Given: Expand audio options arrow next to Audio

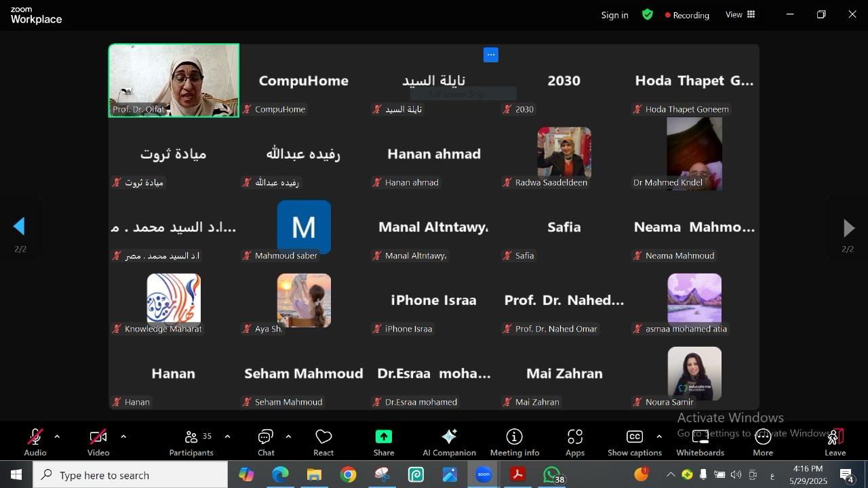Looking at the screenshot, I should [x=57, y=436].
